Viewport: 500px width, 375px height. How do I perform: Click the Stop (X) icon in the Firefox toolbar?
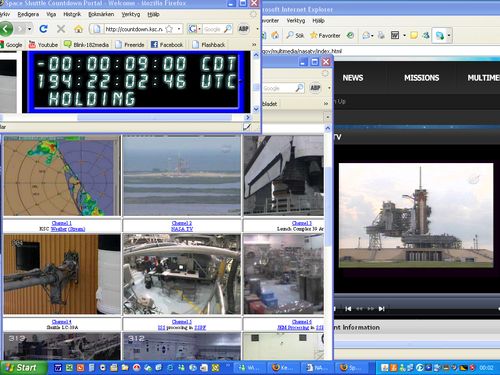(x=61, y=29)
